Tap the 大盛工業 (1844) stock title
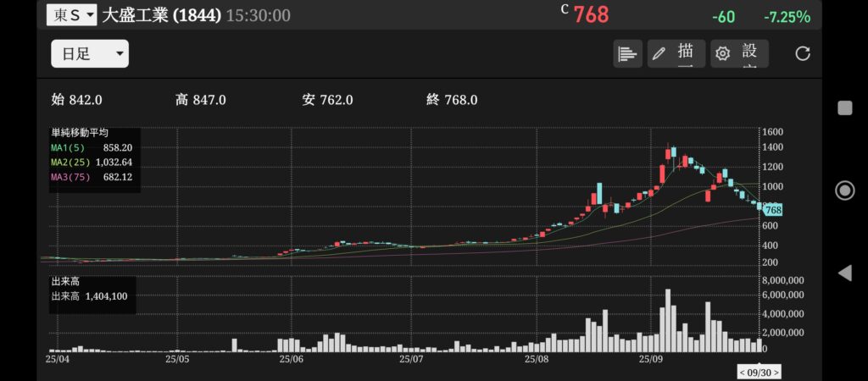 (x=162, y=15)
